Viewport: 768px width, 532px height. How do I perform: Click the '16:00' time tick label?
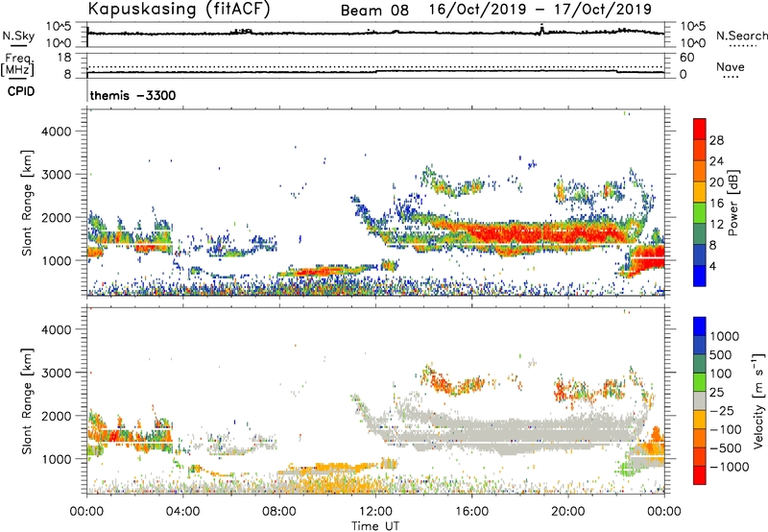point(471,512)
